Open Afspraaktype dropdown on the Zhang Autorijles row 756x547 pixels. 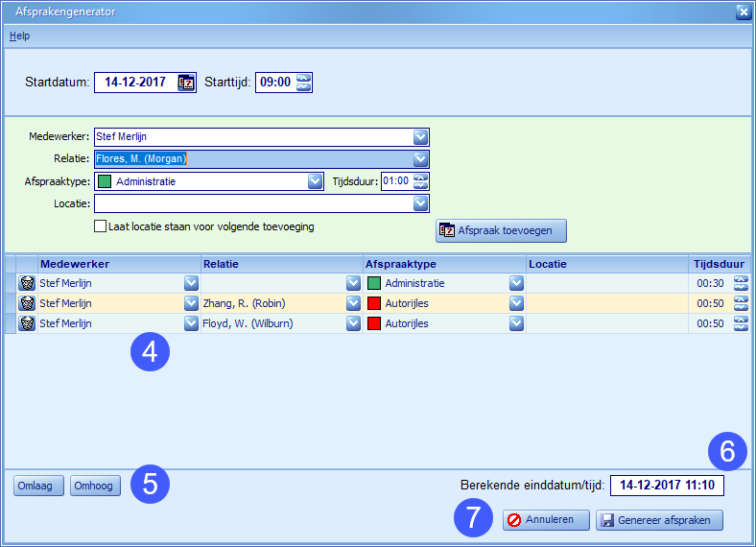pyautogui.click(x=516, y=303)
